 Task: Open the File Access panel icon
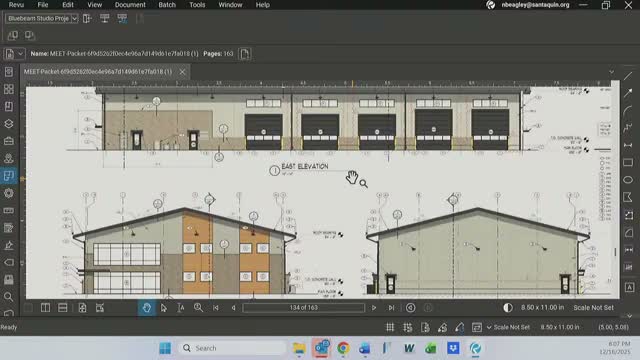coord(9,72)
